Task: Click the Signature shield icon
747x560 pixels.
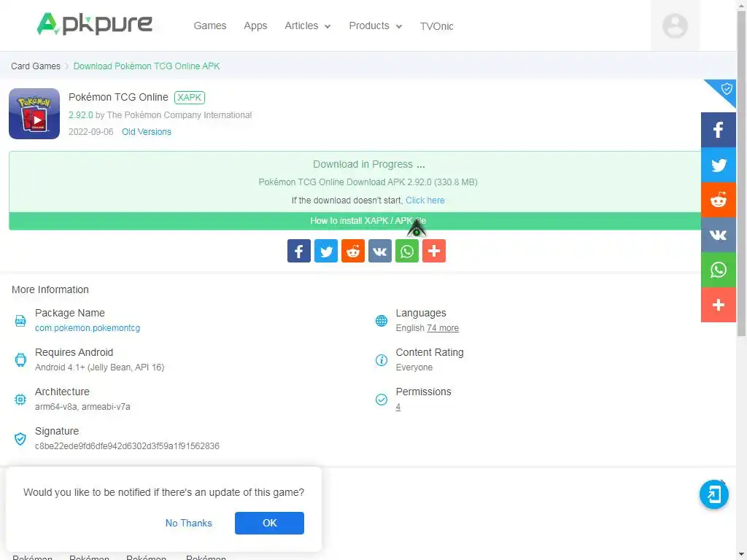Action: click(x=20, y=438)
